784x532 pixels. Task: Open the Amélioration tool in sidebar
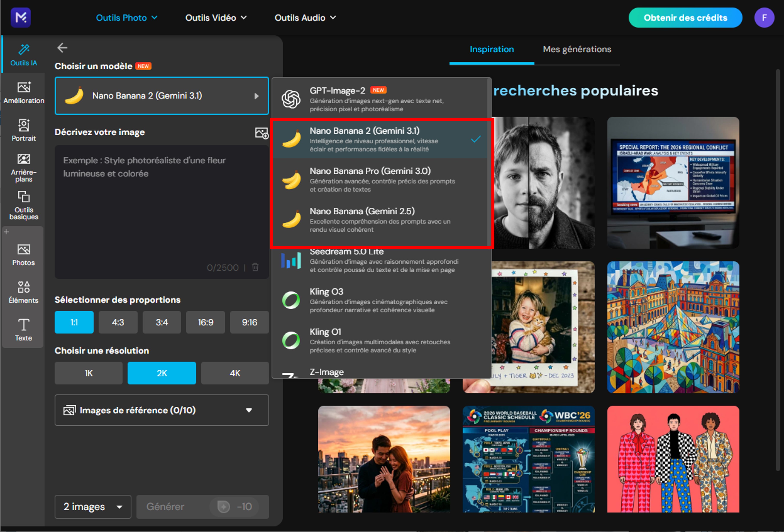(x=24, y=93)
